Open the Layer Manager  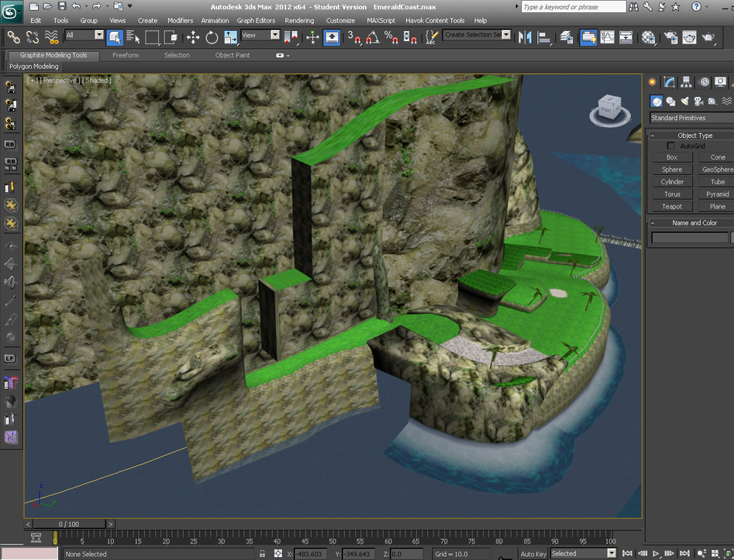pos(567,37)
